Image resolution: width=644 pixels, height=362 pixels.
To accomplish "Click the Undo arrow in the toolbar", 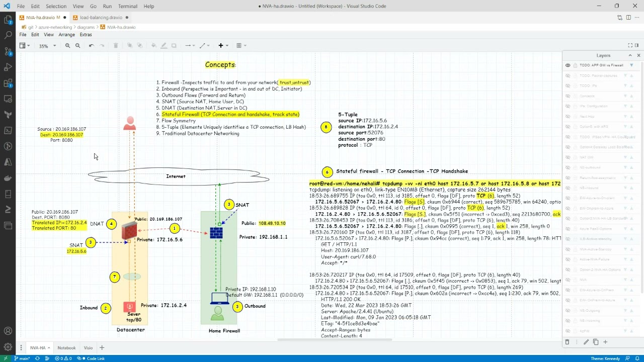I will pos(91,46).
